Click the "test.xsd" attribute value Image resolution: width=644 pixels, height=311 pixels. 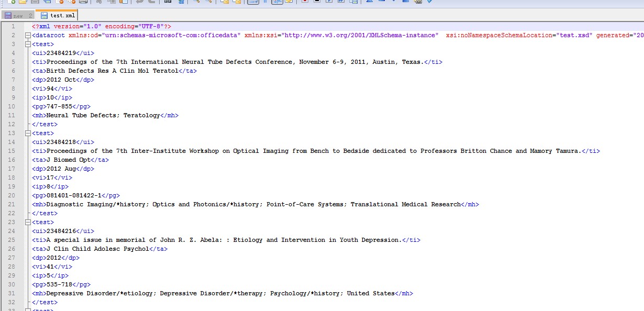[x=574, y=35]
